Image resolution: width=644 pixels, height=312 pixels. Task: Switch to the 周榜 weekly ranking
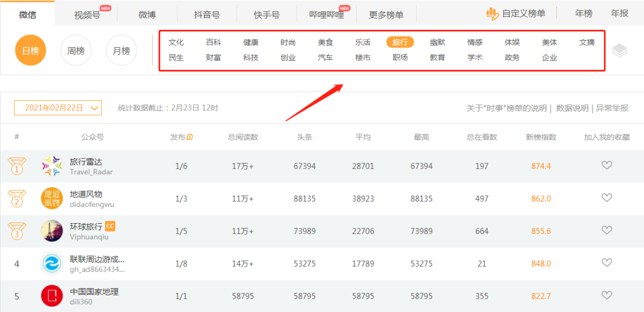click(x=76, y=51)
